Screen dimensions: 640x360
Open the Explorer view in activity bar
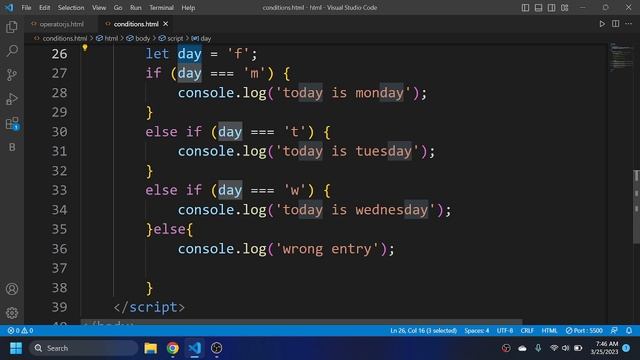(12, 27)
